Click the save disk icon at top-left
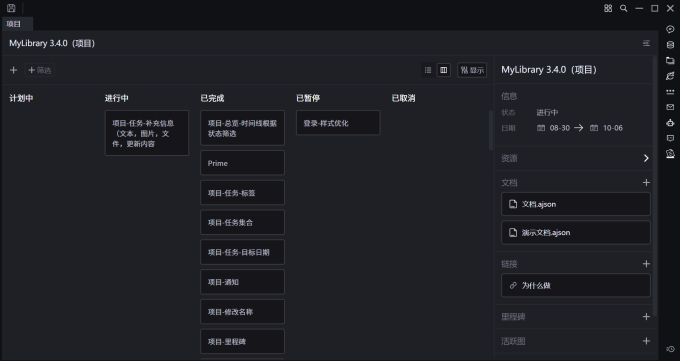The width and height of the screenshot is (680, 361). click(x=11, y=8)
